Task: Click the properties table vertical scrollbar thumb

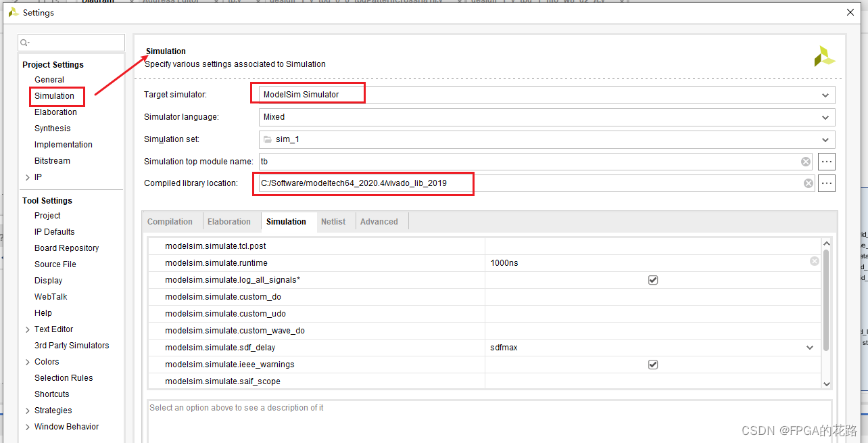Action: (826, 300)
